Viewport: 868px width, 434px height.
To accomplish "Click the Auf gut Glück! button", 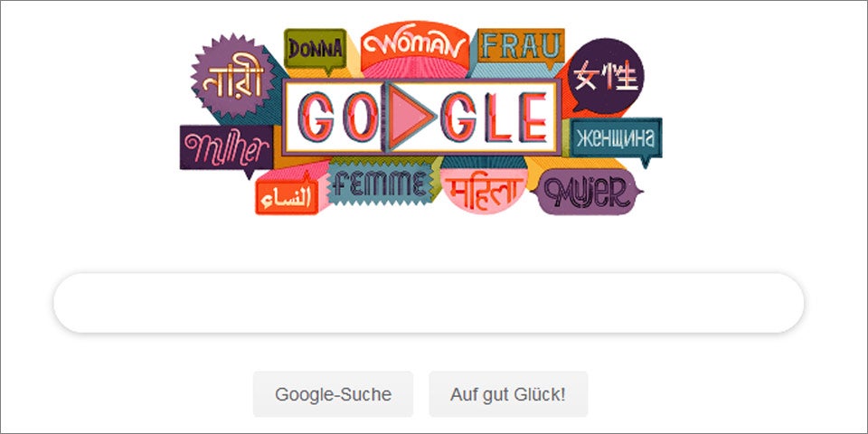I will (508, 394).
